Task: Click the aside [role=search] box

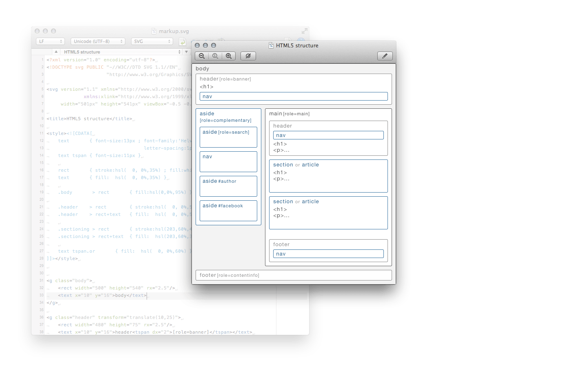Action: coord(228,137)
